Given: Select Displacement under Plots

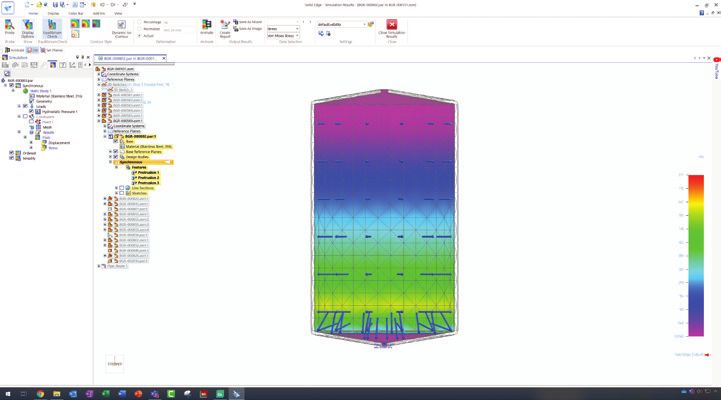Looking at the screenshot, I should [59, 143].
